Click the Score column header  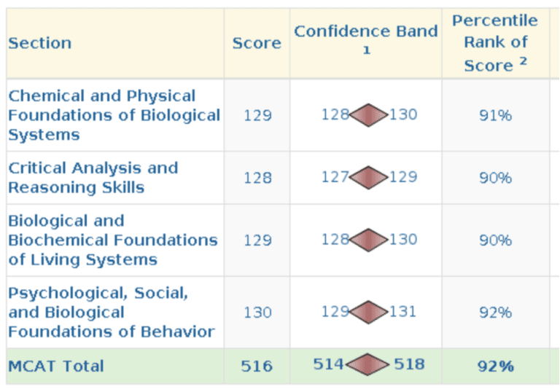pyautogui.click(x=257, y=43)
